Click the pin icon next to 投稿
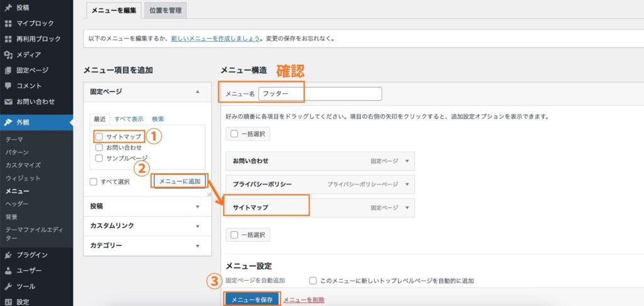 (8, 8)
